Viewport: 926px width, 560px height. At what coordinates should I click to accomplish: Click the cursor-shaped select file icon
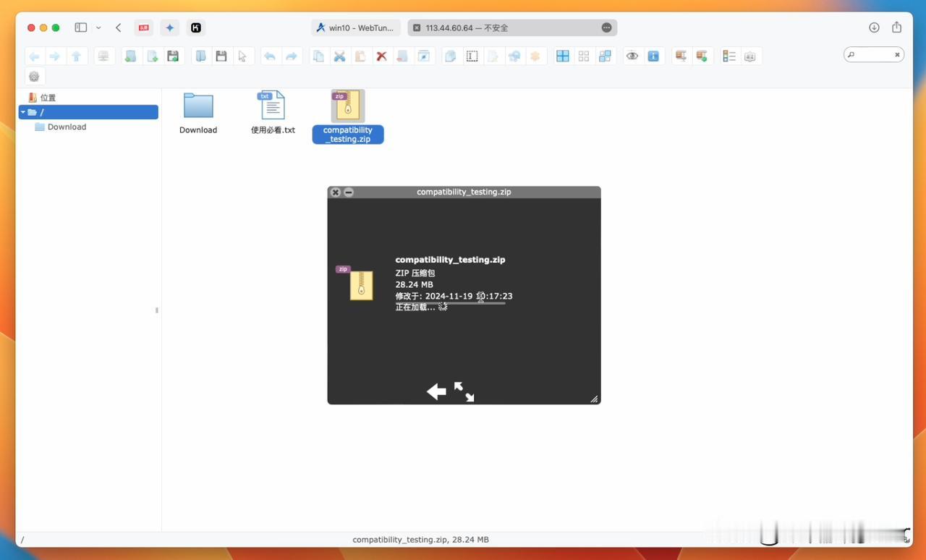[242, 56]
